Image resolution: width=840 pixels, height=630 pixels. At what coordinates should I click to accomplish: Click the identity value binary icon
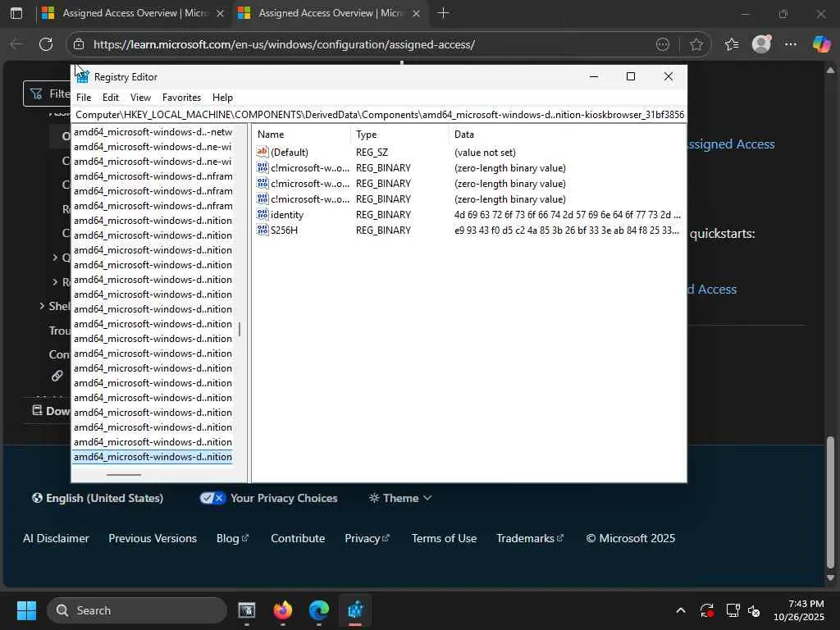pyautogui.click(x=262, y=214)
